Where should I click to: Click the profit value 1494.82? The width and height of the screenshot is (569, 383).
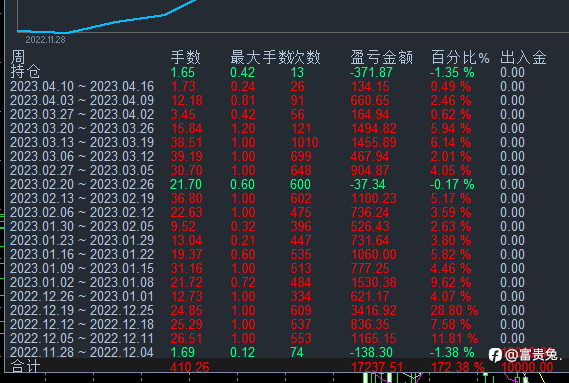tap(373, 128)
